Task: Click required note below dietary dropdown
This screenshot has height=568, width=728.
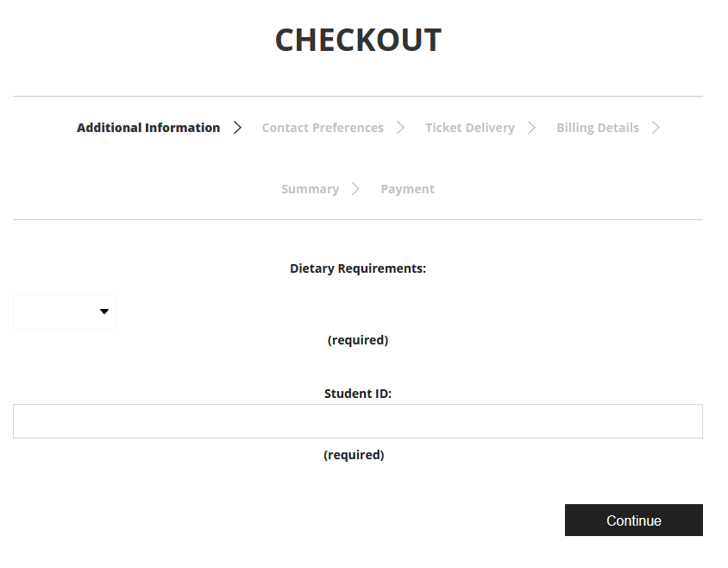Action: point(358,340)
